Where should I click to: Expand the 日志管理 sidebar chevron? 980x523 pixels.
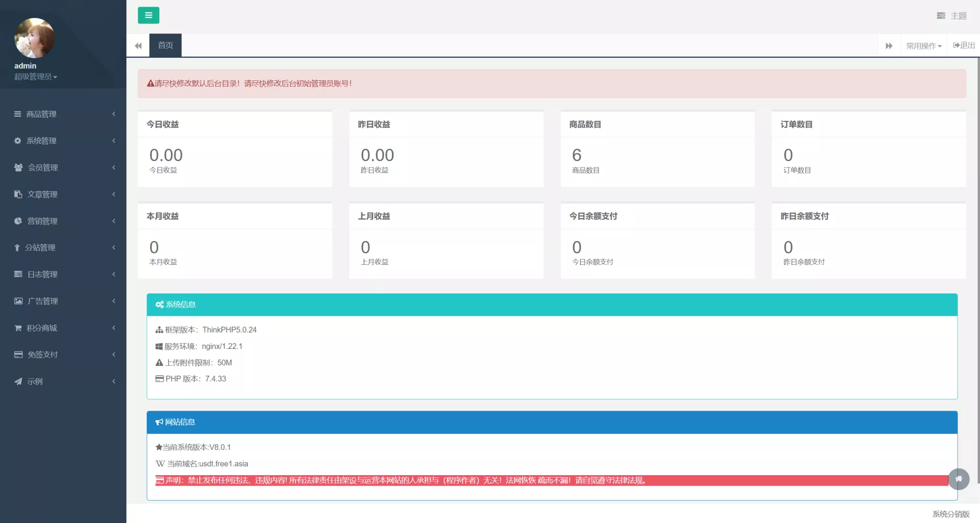[114, 274]
